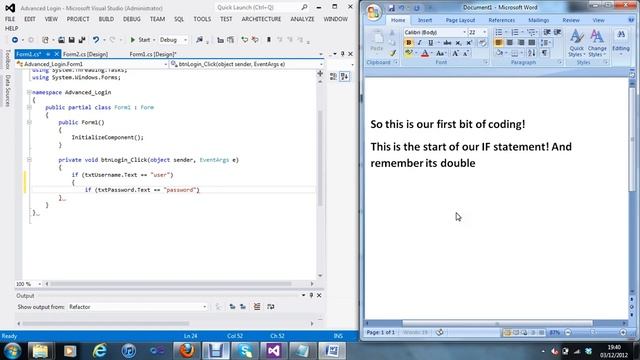Image resolution: width=640 pixels, height=360 pixels.
Task: Open the Quick Styles gallery
Action: [576, 43]
